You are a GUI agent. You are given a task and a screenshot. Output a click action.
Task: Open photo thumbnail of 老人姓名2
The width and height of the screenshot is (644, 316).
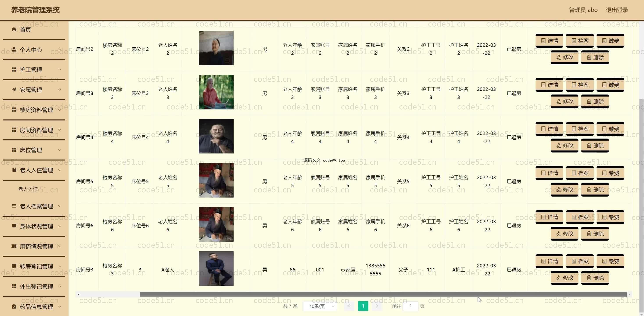[x=216, y=48]
